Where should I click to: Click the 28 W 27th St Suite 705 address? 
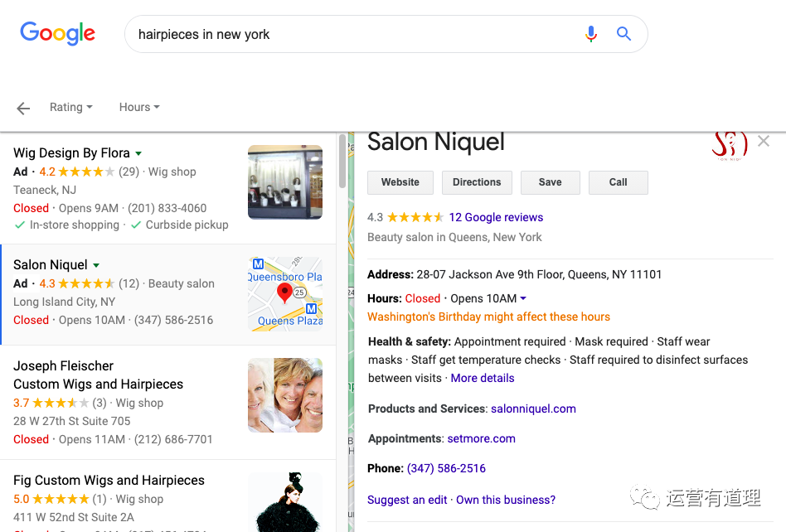pos(71,421)
